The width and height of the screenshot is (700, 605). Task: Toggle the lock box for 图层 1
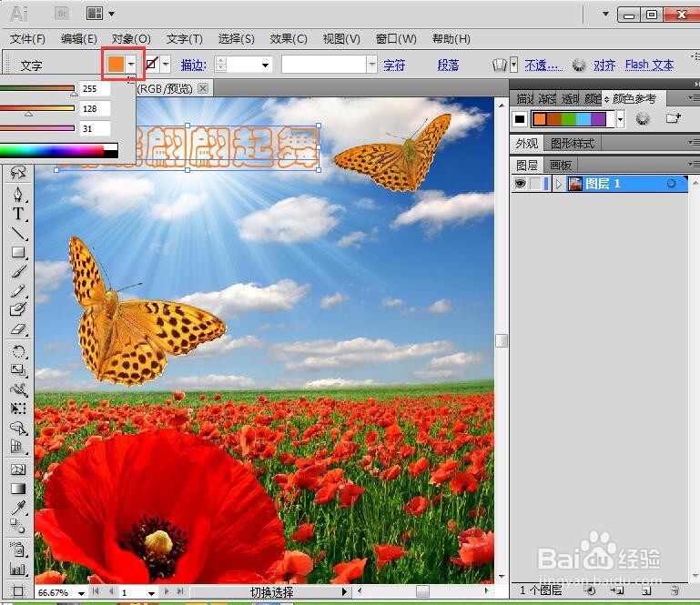(x=535, y=184)
